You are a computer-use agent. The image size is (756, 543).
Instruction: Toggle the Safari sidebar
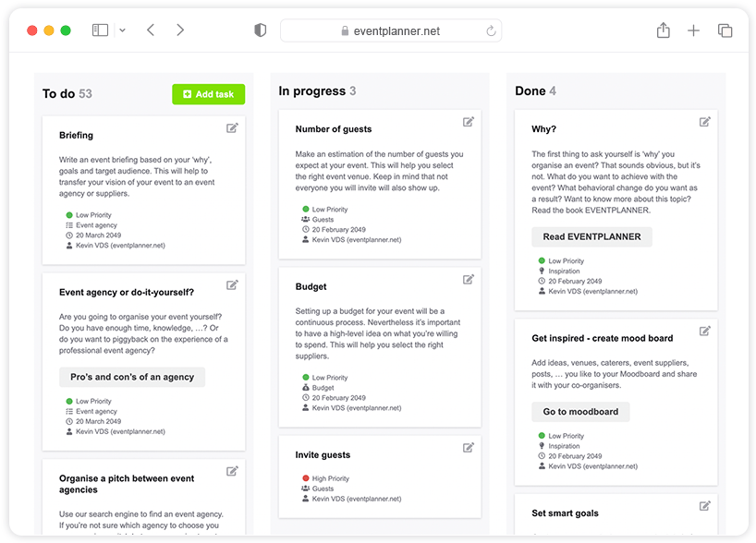pos(100,30)
